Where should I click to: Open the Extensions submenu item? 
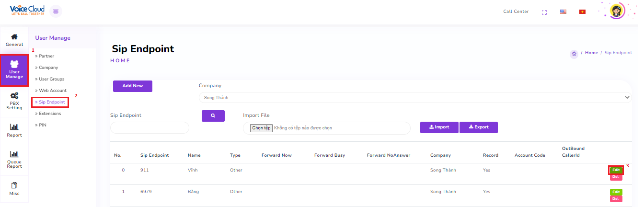point(50,114)
